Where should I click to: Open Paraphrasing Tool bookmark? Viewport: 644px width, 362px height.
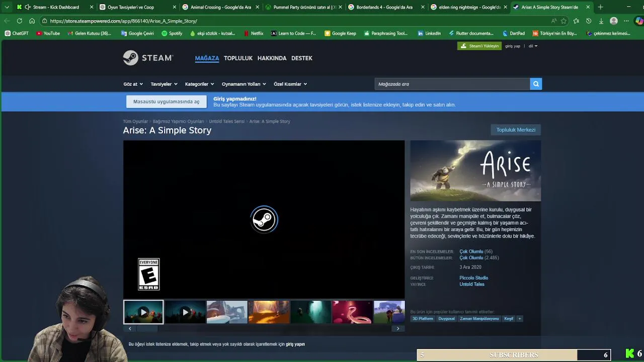385,33
